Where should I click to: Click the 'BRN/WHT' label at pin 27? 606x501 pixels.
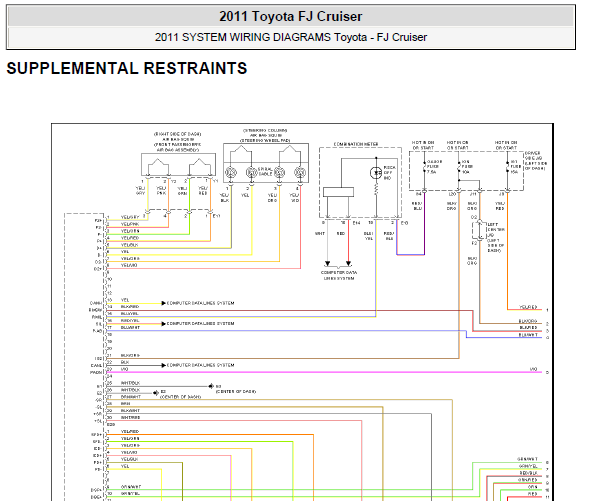point(131,397)
